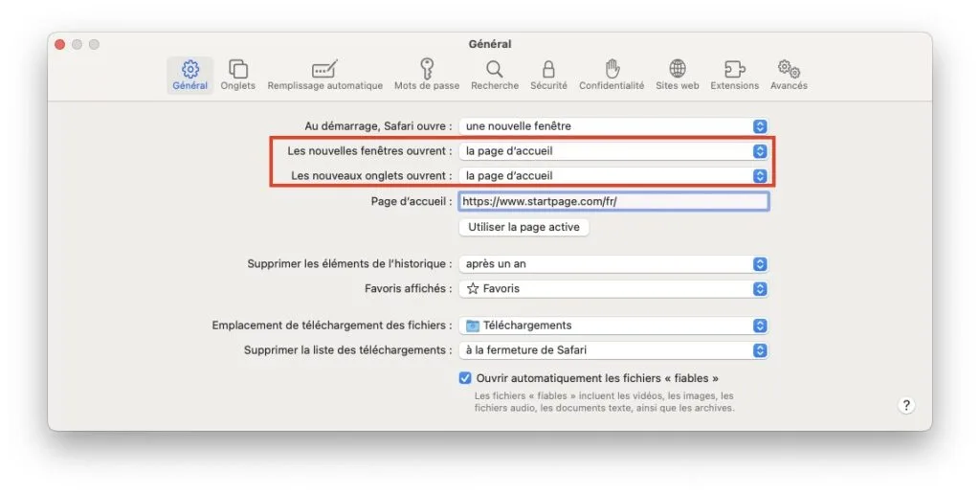Open the Avancés gears tab

[789, 75]
